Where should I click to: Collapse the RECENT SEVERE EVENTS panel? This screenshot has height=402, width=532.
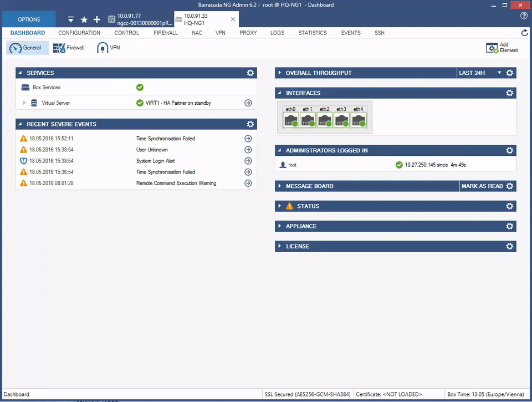tap(20, 124)
